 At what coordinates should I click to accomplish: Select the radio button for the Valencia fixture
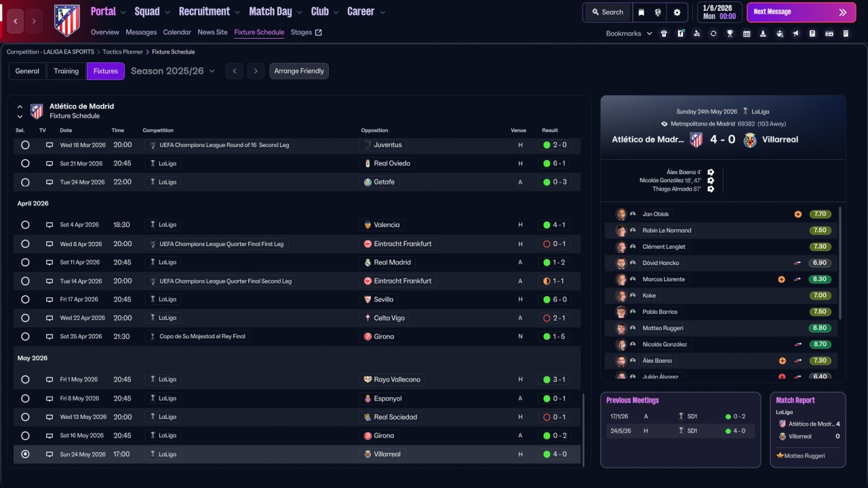point(25,225)
